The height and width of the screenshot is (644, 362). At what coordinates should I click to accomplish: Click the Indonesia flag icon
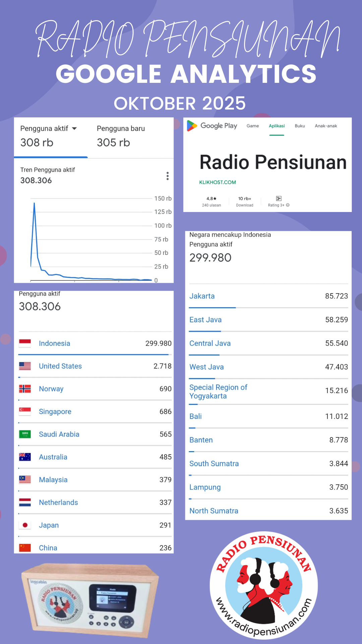25,343
